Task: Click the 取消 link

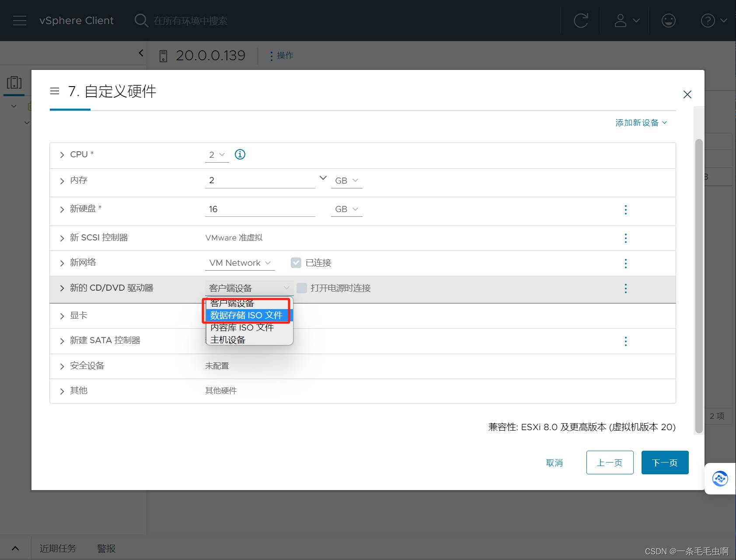Action: (554, 463)
